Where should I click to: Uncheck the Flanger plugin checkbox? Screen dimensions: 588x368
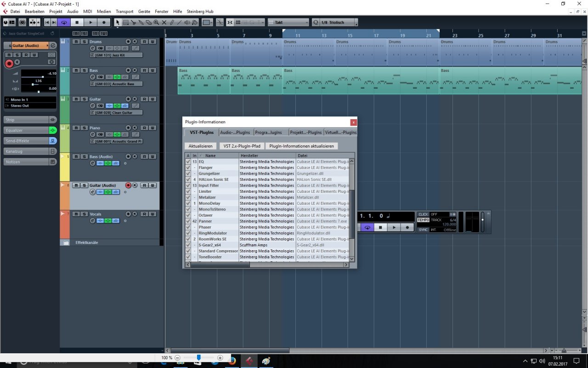[188, 167]
